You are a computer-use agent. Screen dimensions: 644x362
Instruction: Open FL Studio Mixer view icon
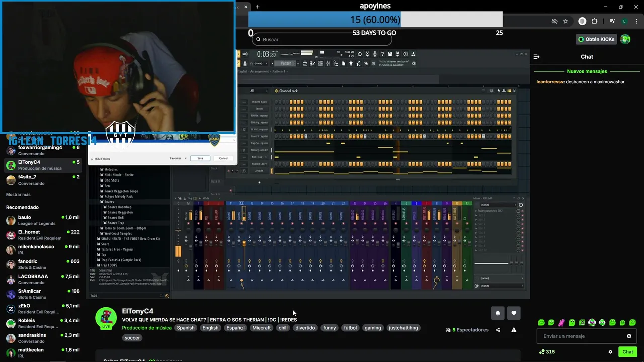click(x=328, y=63)
